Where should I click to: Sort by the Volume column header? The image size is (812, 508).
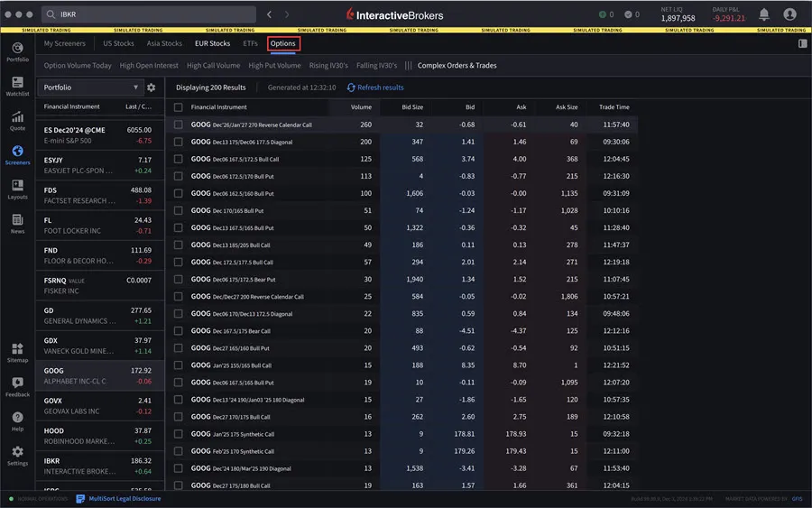[x=361, y=107]
